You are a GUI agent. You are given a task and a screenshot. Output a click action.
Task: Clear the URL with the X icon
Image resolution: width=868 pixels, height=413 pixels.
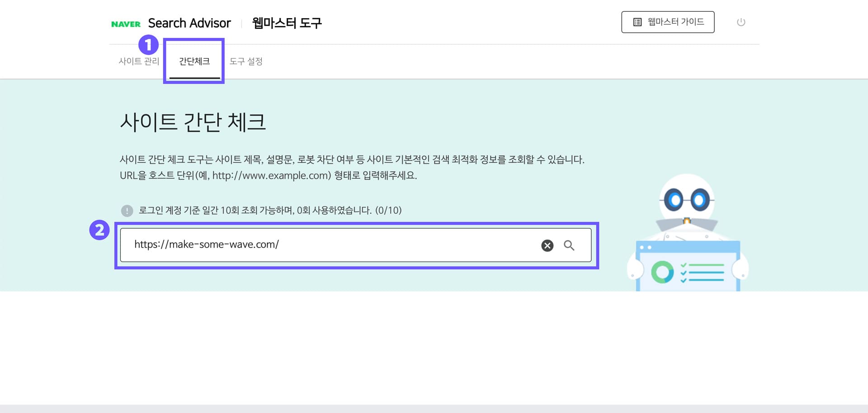(x=547, y=245)
